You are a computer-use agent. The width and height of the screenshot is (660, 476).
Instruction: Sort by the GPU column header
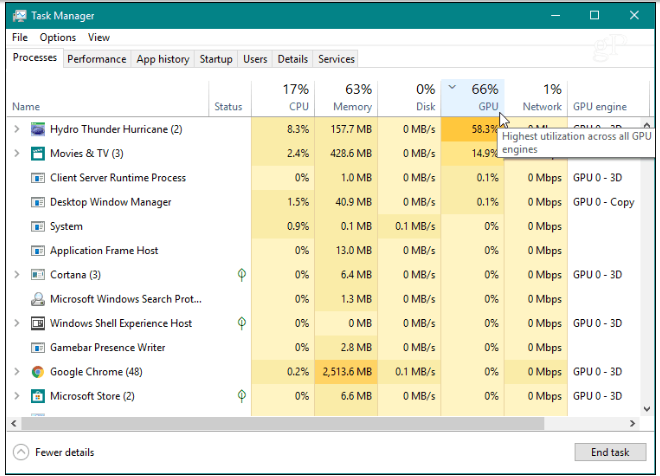[472, 98]
